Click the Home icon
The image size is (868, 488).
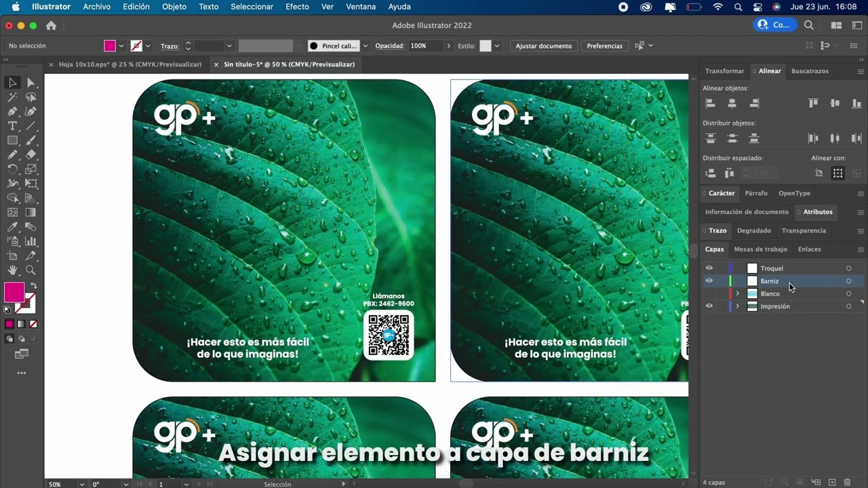tap(51, 26)
